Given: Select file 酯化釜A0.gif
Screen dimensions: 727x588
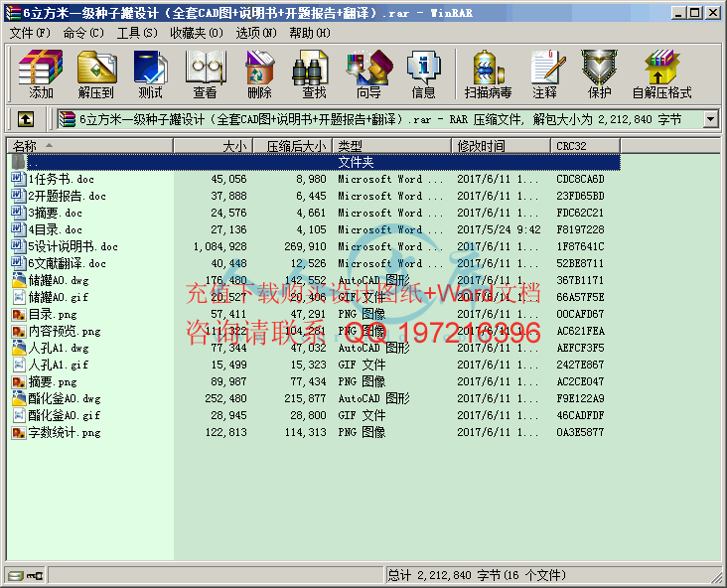Looking at the screenshot, I should (64, 415).
